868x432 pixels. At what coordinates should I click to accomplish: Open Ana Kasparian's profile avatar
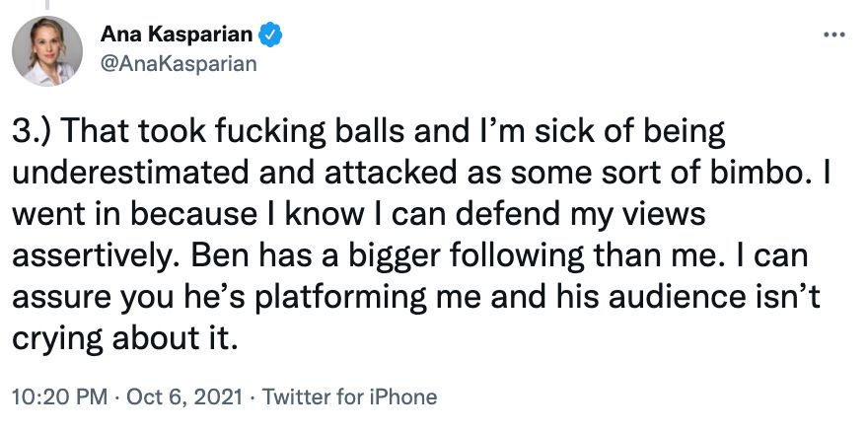coord(46,50)
